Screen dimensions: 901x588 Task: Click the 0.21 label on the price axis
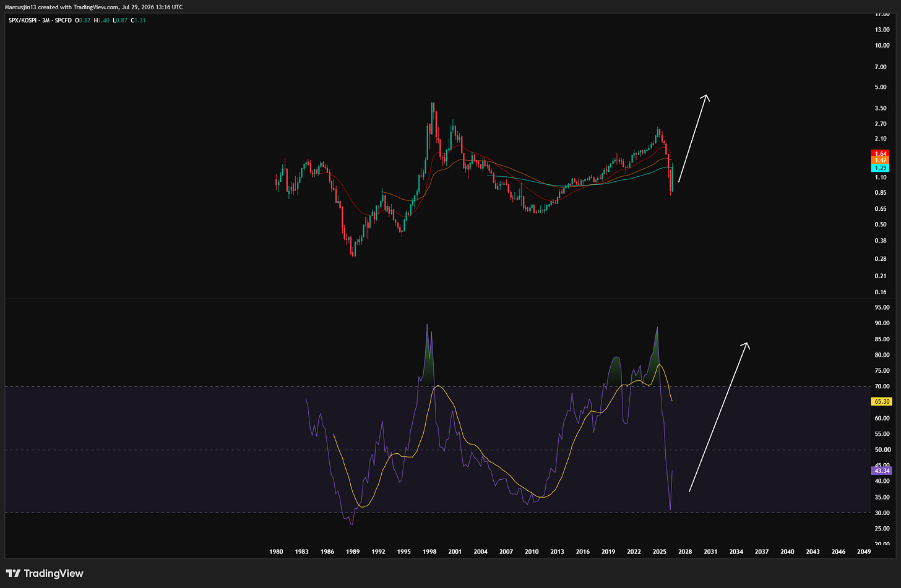pyautogui.click(x=882, y=276)
